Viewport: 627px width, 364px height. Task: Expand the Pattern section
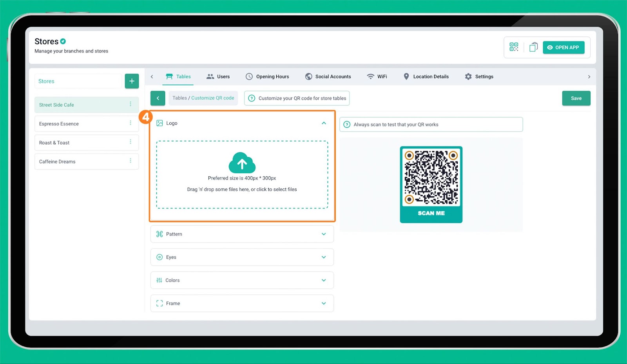coord(242,234)
